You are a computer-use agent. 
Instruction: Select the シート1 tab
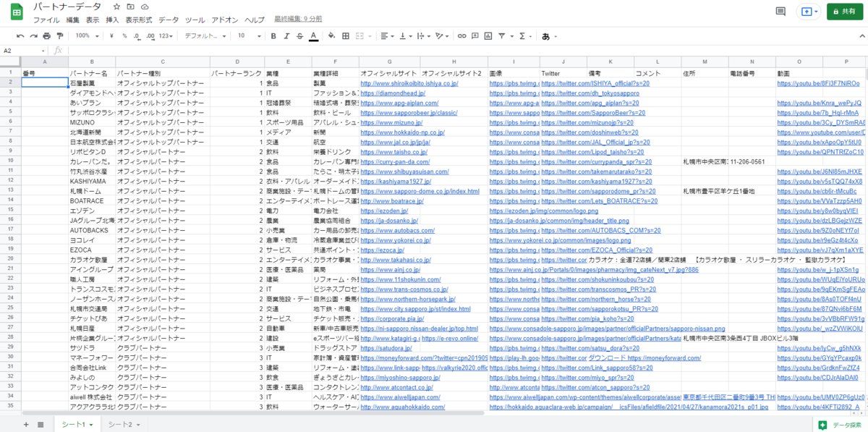pos(77,424)
